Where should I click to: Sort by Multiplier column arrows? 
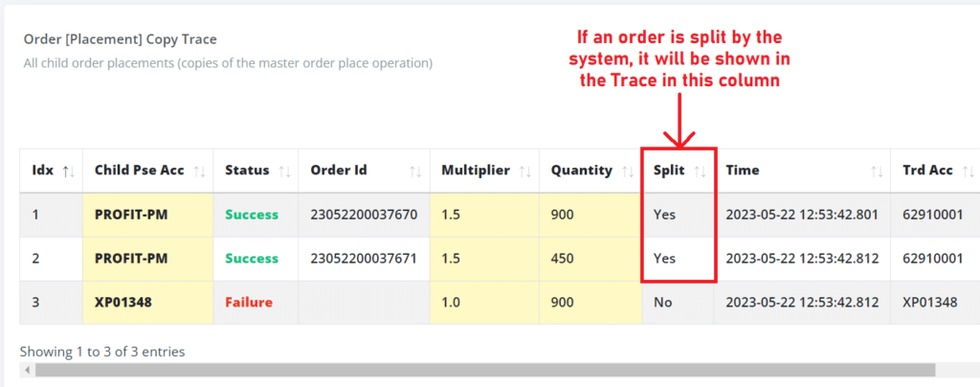pyautogui.click(x=525, y=171)
